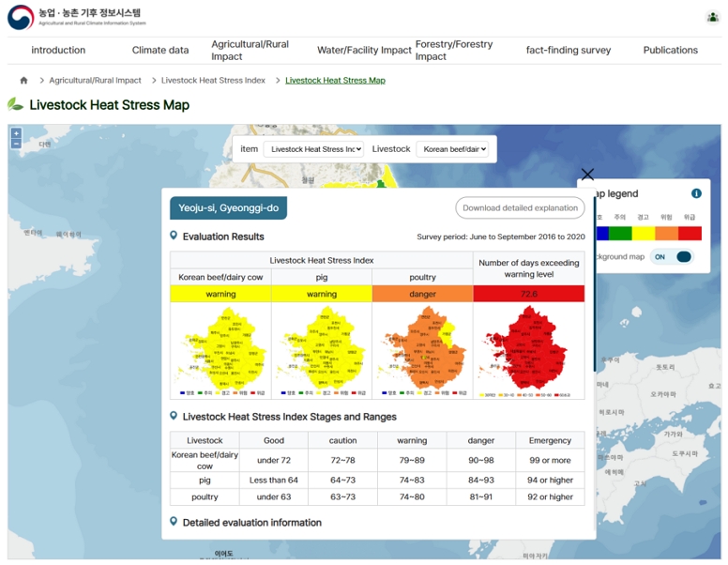Viewport: 728px width, 565px height.
Task: Open the fact-finding survey menu
Action: (568, 51)
